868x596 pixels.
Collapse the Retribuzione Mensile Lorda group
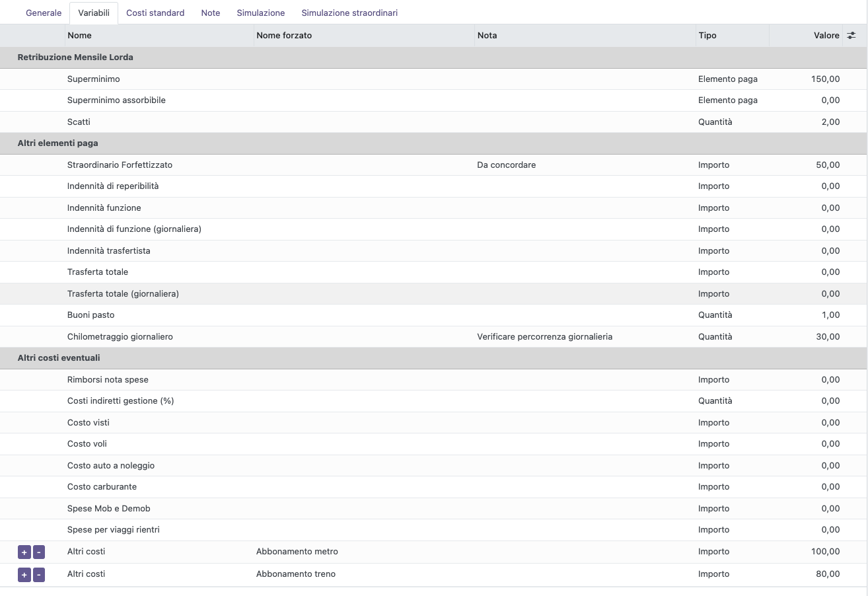pos(75,57)
